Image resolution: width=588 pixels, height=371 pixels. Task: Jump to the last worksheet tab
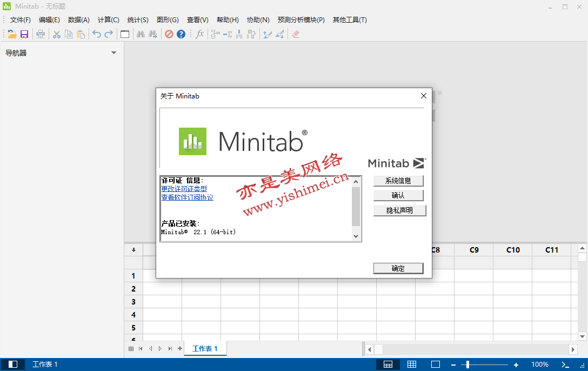(170, 348)
